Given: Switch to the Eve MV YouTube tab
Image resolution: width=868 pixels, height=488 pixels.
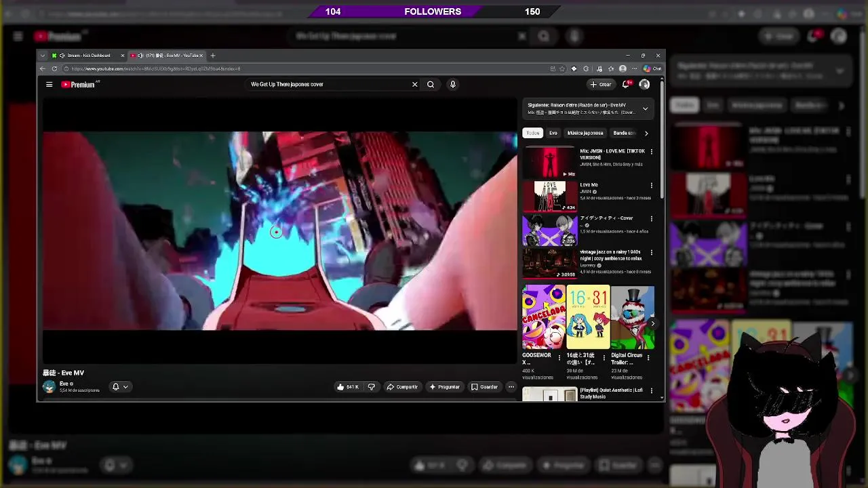Looking at the screenshot, I should coord(166,56).
